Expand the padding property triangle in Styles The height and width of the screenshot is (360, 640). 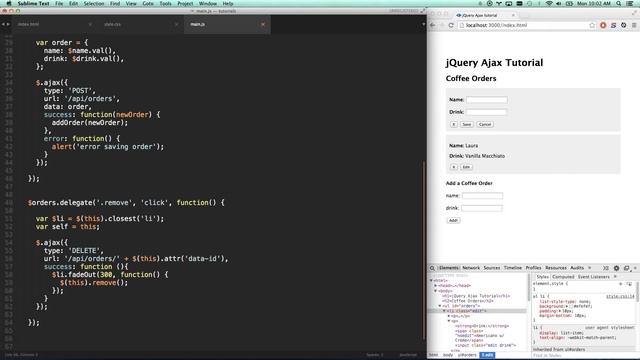coord(560,311)
